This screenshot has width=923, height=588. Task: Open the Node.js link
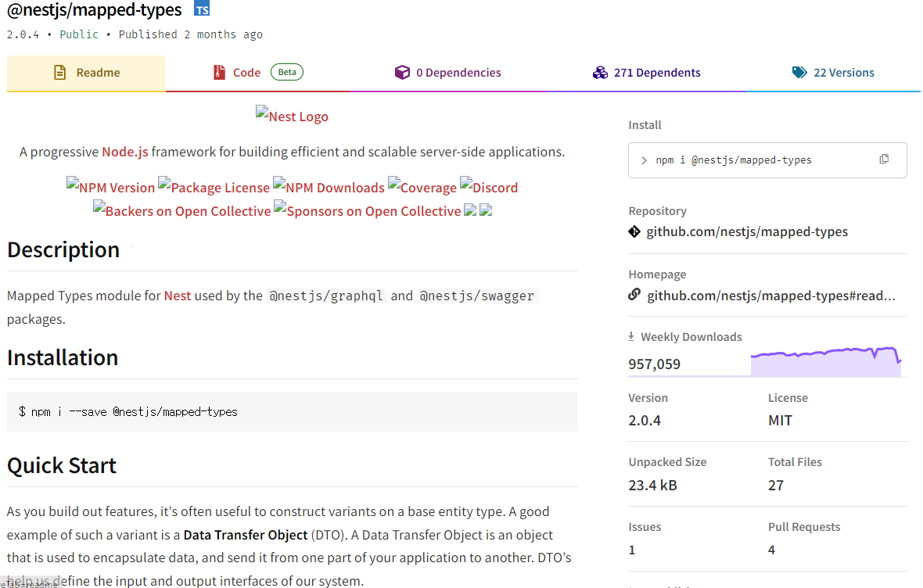(125, 152)
